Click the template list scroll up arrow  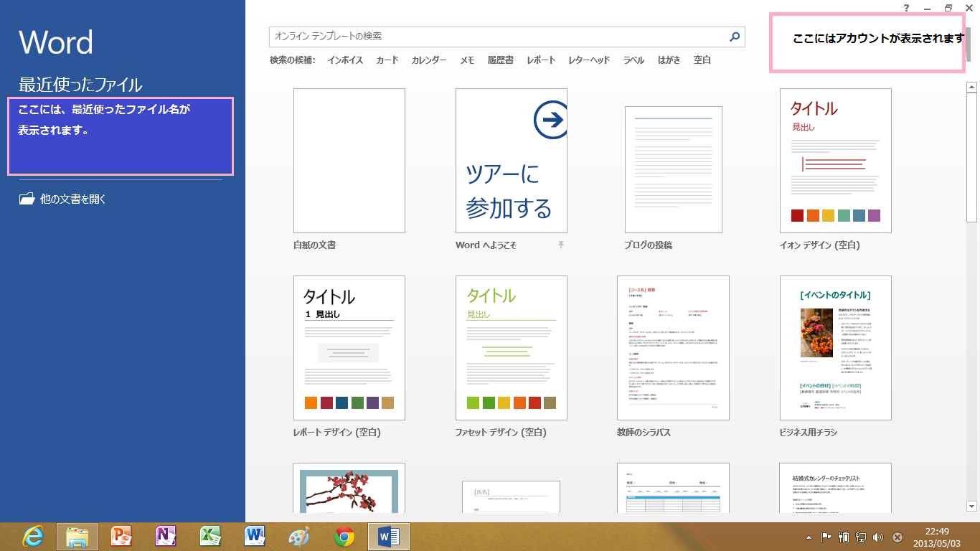click(x=972, y=88)
